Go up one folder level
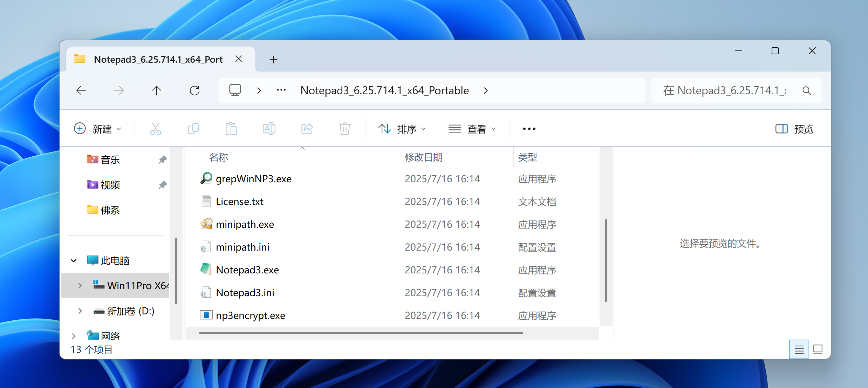This screenshot has width=868, height=388. pyautogui.click(x=157, y=90)
